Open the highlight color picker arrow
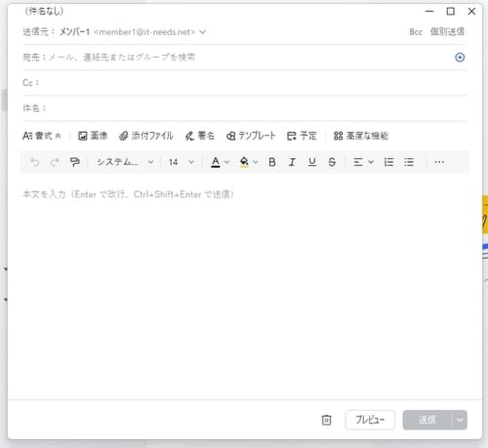Viewport: 488px width, 448px height. (255, 162)
